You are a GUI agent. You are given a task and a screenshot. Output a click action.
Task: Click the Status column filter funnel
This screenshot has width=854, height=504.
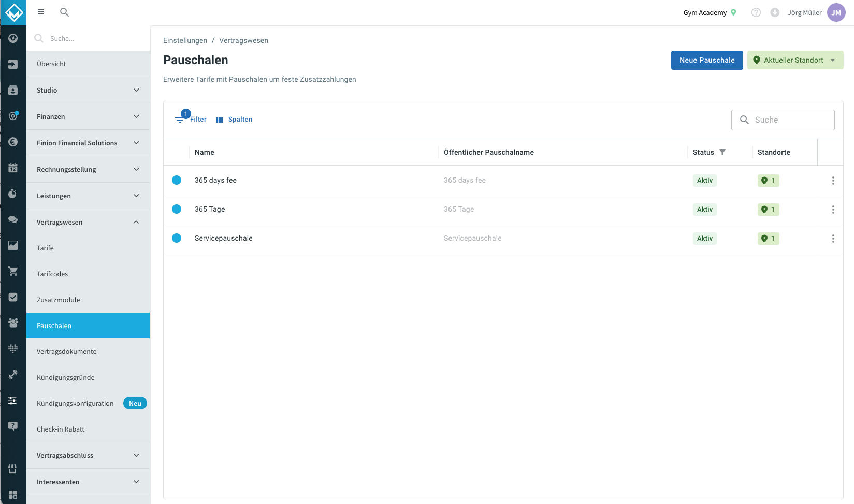722,152
